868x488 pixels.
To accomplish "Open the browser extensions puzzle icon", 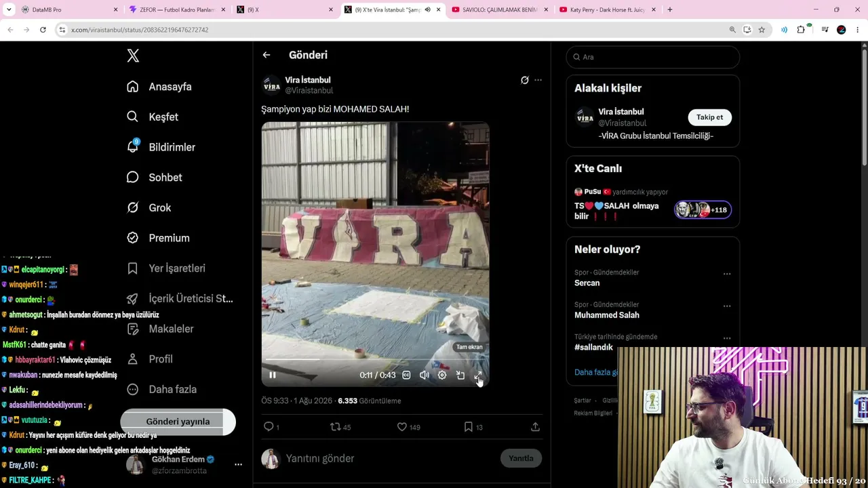I will click(x=801, y=30).
